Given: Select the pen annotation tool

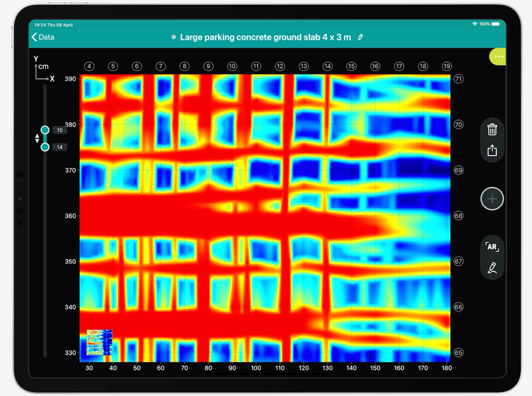Looking at the screenshot, I should point(492,268).
